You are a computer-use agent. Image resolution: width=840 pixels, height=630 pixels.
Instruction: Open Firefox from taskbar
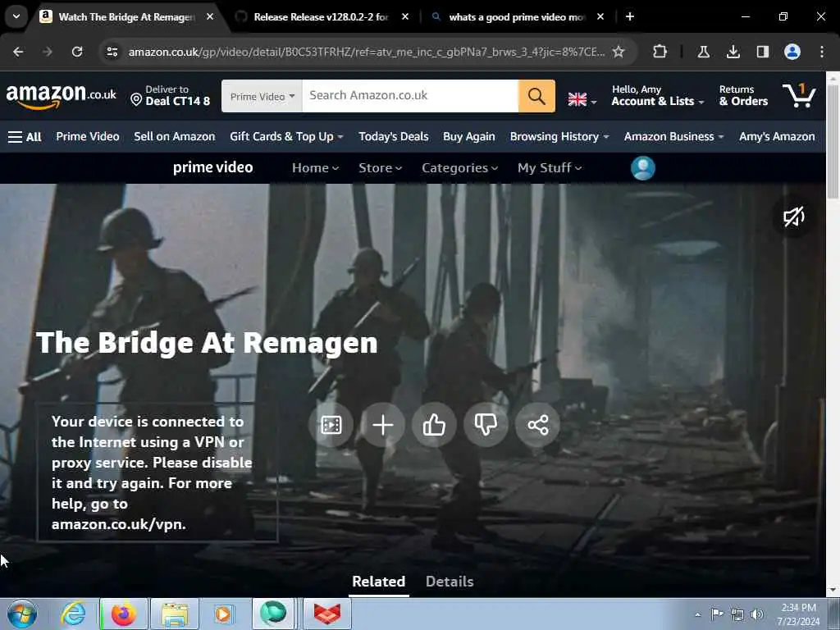tap(124, 614)
